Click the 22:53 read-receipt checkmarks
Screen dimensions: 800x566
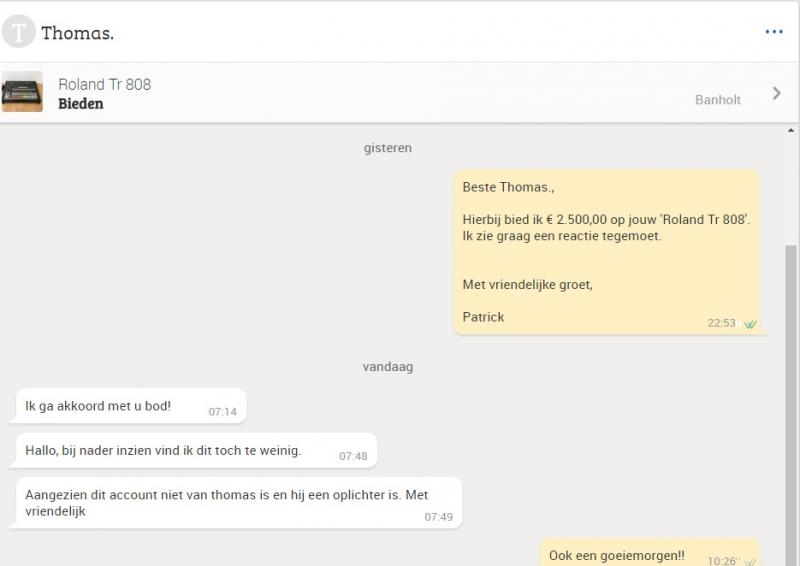tap(750, 324)
